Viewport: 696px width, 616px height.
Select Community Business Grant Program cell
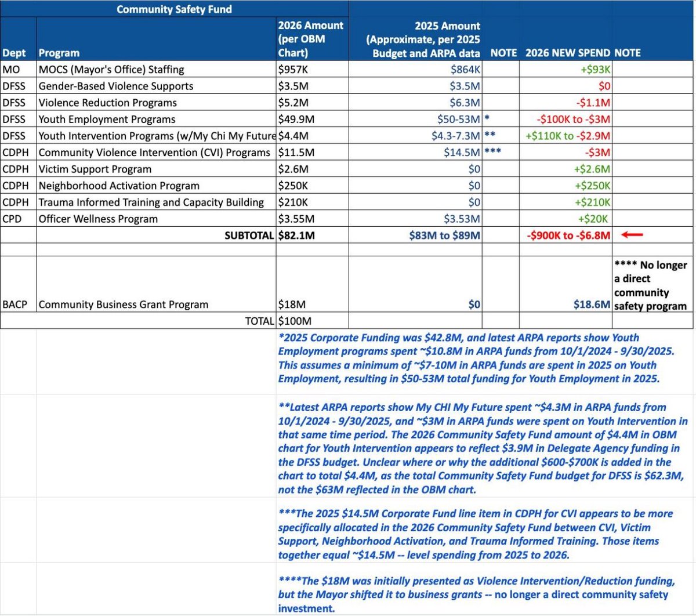click(x=157, y=284)
